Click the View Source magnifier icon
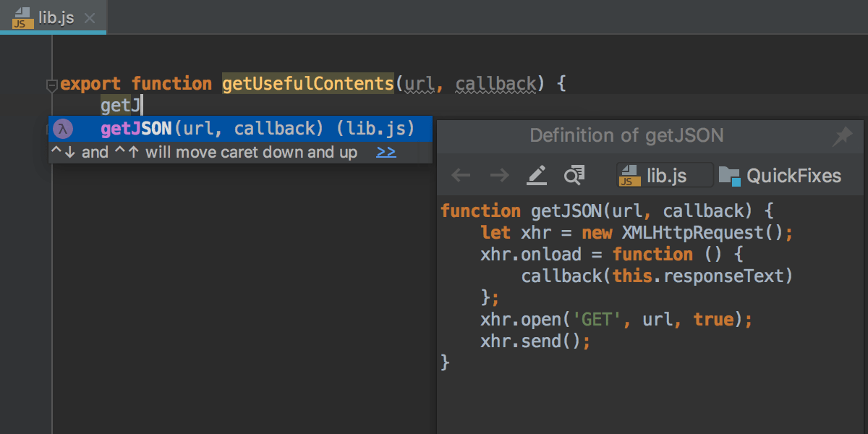The width and height of the screenshot is (868, 434). tap(574, 174)
